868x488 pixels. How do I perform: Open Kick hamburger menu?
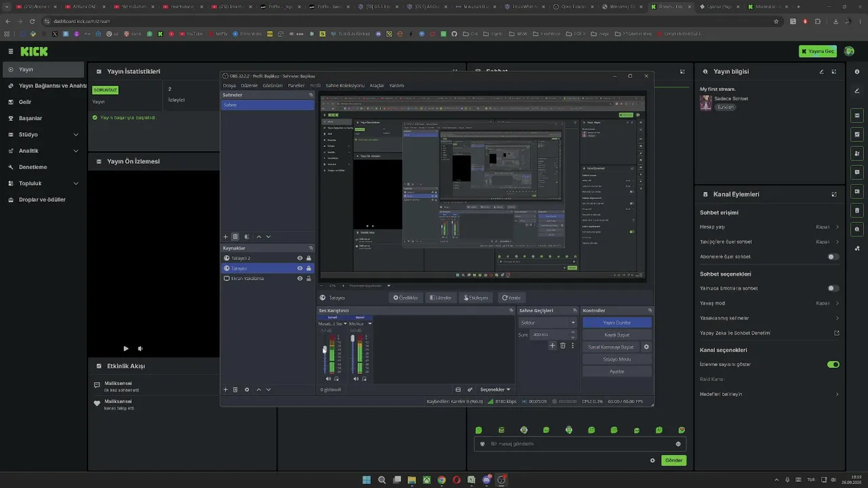coord(11,52)
